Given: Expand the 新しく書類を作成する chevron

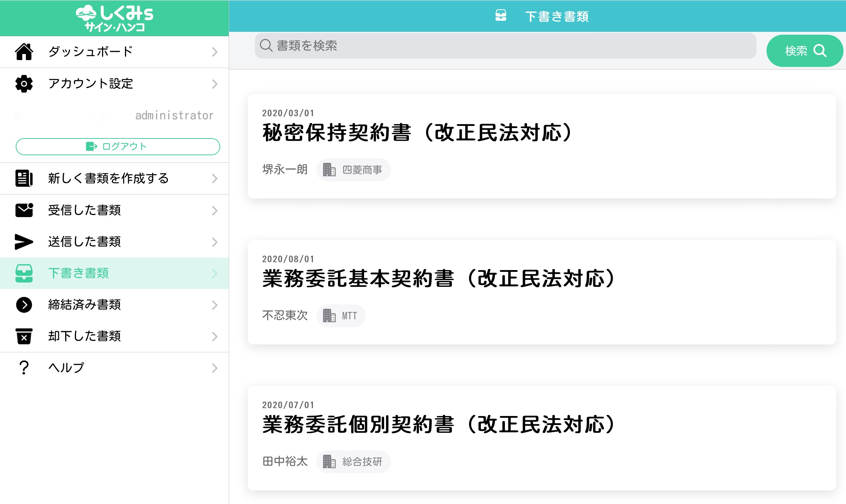Looking at the screenshot, I should [x=214, y=178].
